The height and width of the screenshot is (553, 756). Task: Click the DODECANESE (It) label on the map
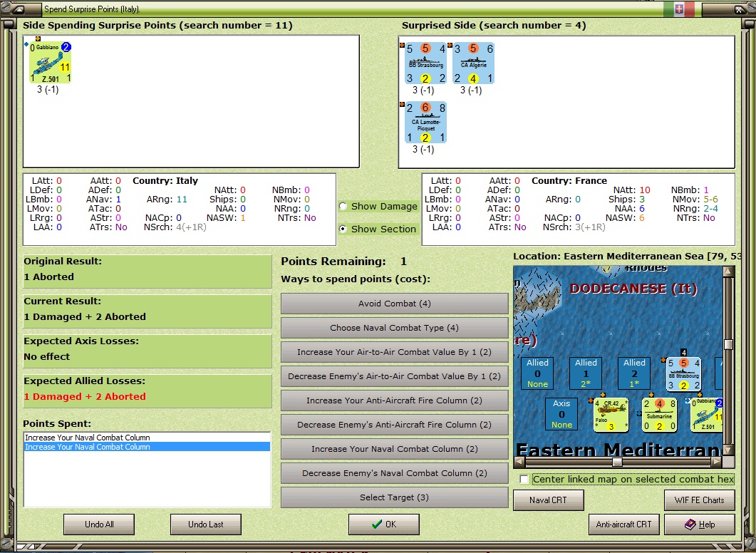633,289
